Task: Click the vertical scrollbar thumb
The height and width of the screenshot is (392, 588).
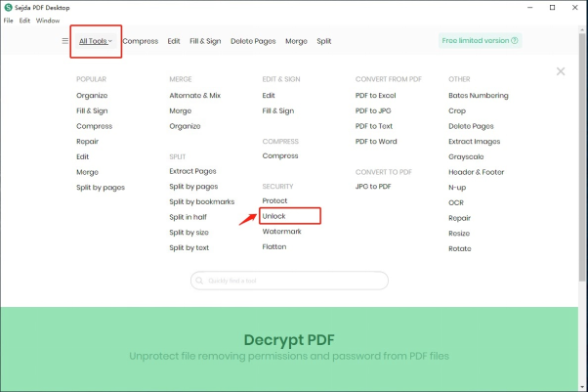Action: click(582, 157)
